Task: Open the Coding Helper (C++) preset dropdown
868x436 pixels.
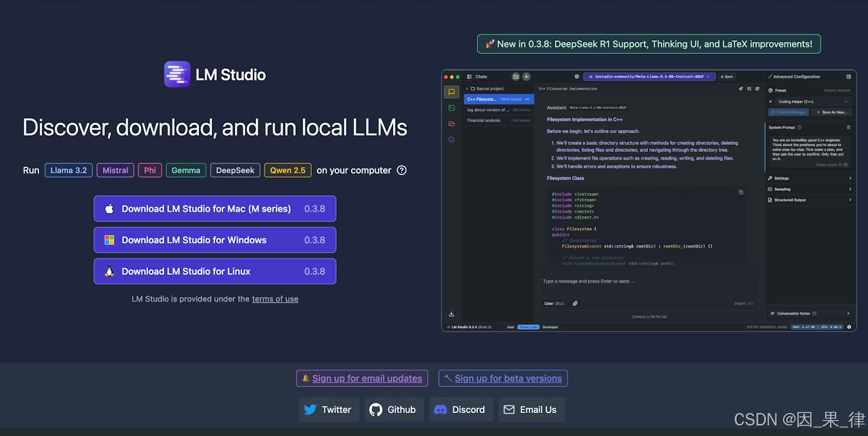Action: pos(814,102)
